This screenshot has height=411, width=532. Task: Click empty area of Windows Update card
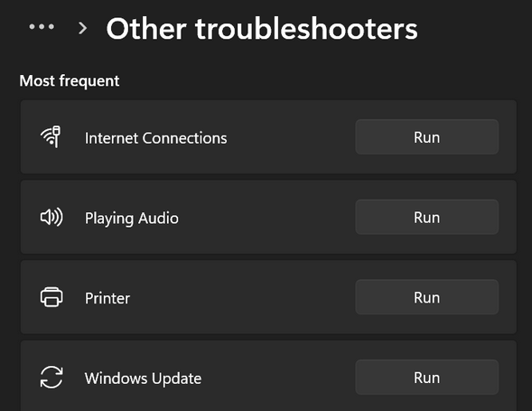(x=278, y=377)
